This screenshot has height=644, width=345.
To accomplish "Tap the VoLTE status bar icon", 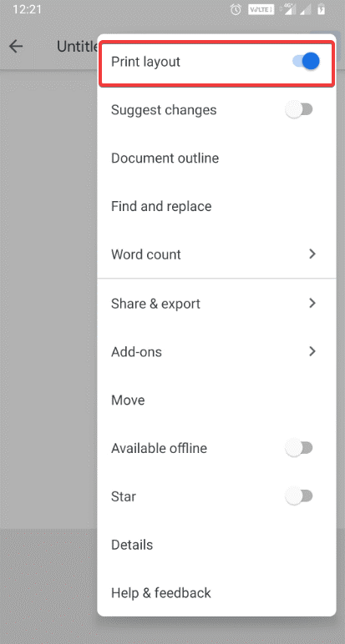I will 261,10.
